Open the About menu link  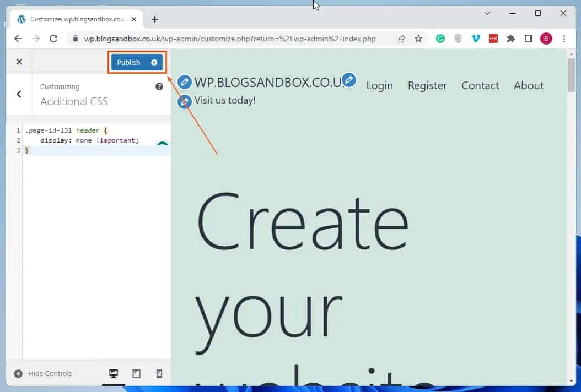(529, 85)
